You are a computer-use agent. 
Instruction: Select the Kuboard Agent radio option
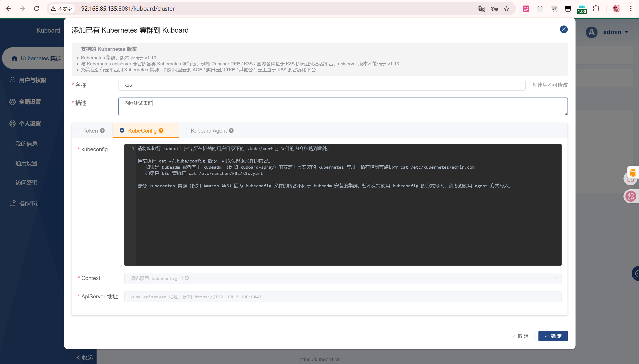coord(185,130)
